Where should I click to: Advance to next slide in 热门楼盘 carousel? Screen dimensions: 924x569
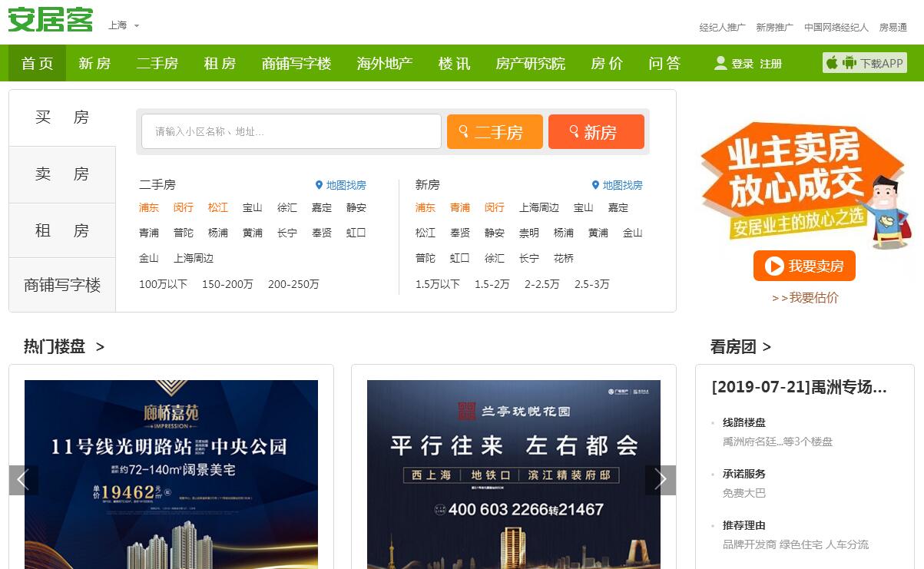(661, 480)
